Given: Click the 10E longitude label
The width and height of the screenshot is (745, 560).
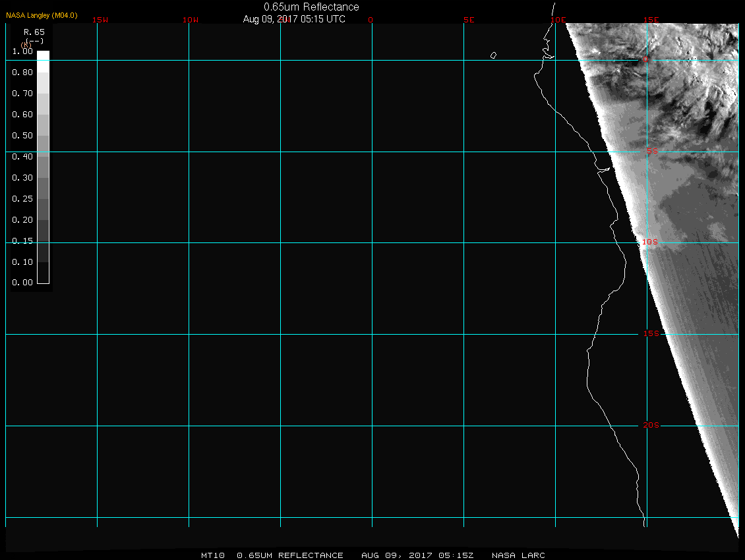Looking at the screenshot, I should coord(558,20).
